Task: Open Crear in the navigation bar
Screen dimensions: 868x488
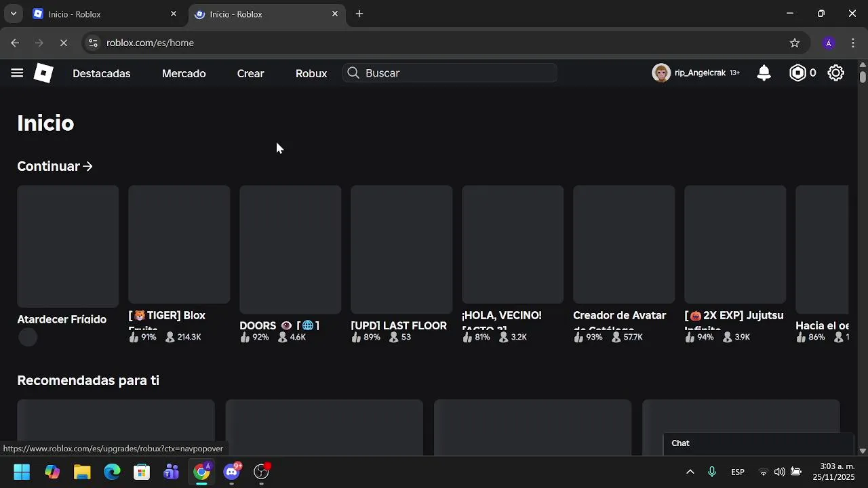Action: (250, 73)
